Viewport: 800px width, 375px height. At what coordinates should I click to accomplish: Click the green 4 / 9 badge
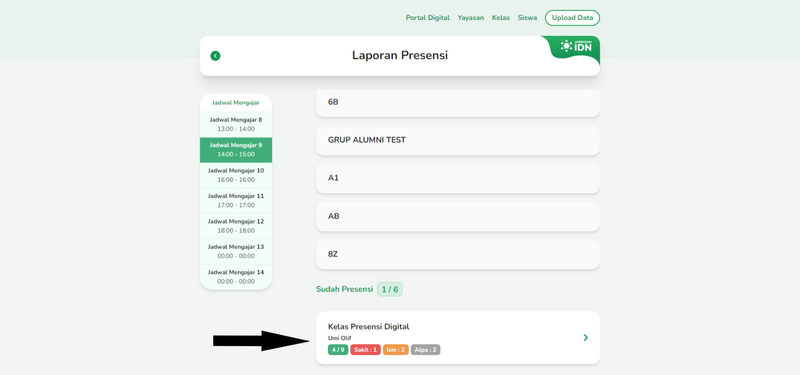[338, 350]
